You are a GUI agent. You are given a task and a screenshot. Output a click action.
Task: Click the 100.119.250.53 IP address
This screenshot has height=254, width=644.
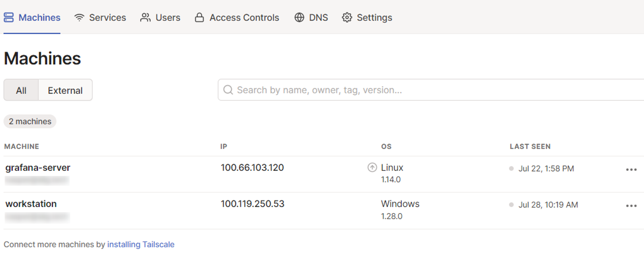pos(252,204)
